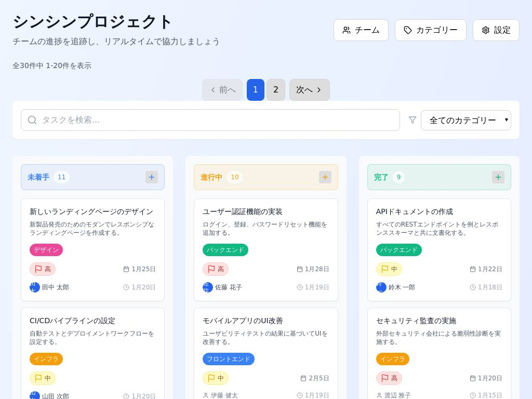Click the 次へ next page button

tap(309, 90)
